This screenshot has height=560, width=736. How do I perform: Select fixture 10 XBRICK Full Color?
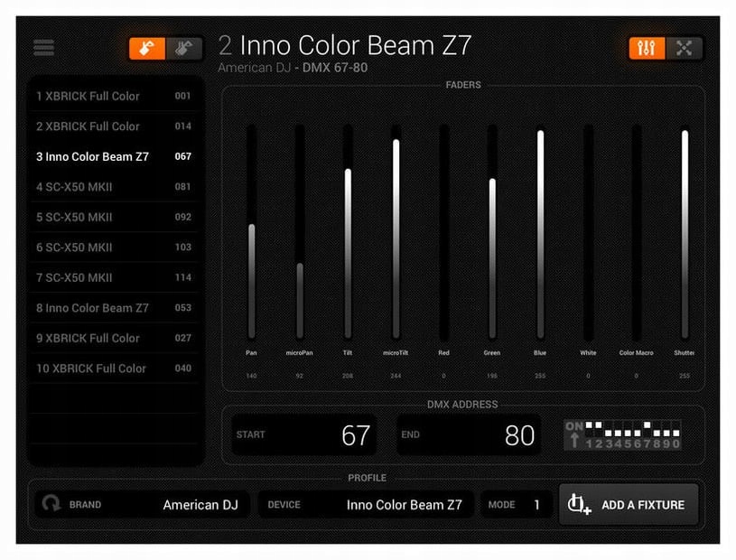click(x=114, y=369)
